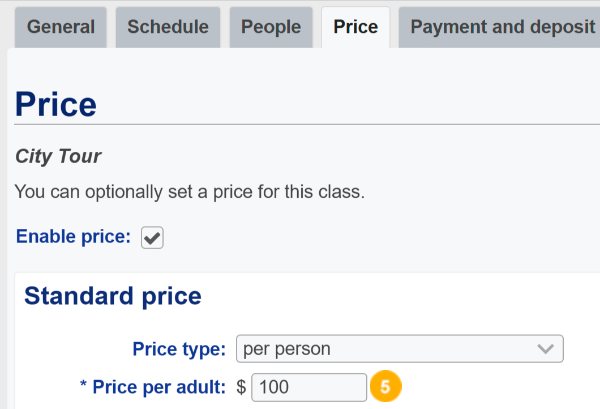This screenshot has height=409, width=600.
Task: Click the orange number 5 marker
Action: point(385,386)
